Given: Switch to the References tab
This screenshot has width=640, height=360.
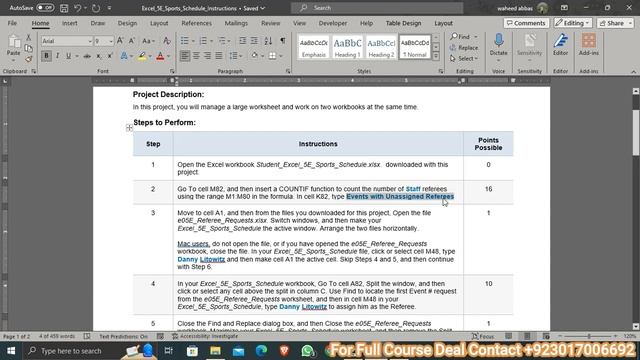Looking at the screenshot, I should 196,23.
